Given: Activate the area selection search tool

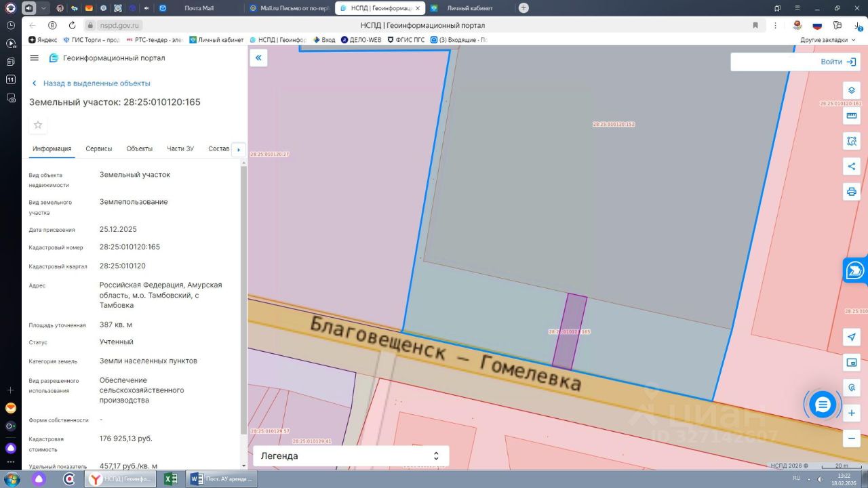Looking at the screenshot, I should pyautogui.click(x=852, y=141).
